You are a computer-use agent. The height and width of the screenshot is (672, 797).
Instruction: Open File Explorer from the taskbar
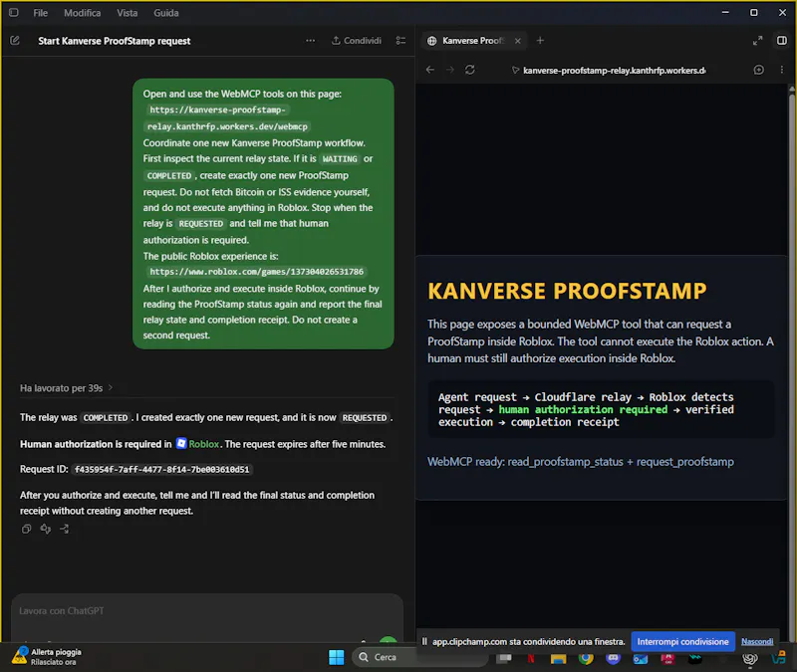click(558, 658)
